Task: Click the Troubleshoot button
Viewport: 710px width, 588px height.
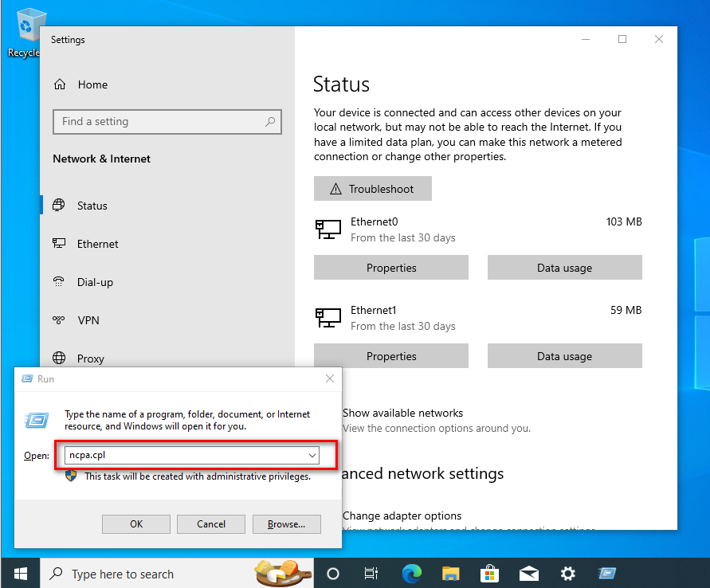Action: pyautogui.click(x=372, y=189)
